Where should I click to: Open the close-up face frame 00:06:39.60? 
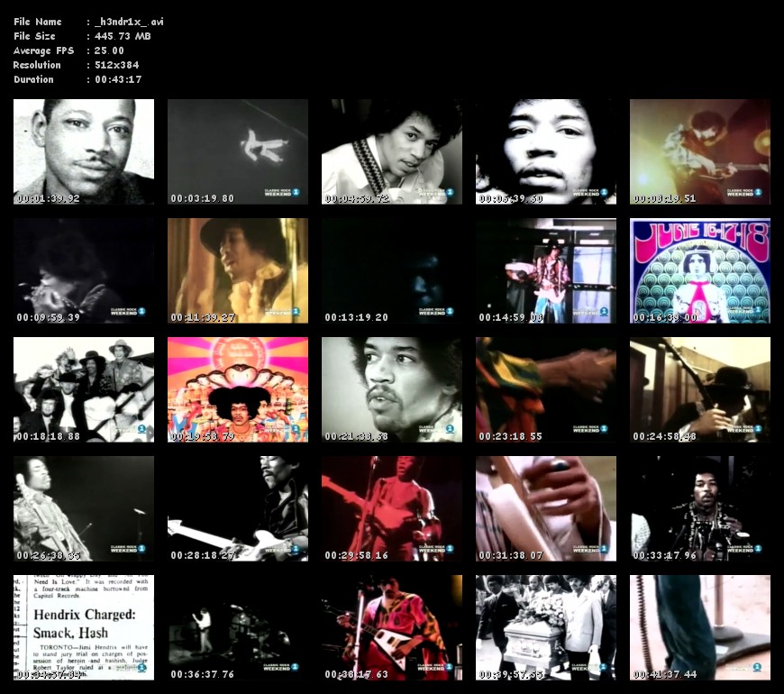[545, 151]
